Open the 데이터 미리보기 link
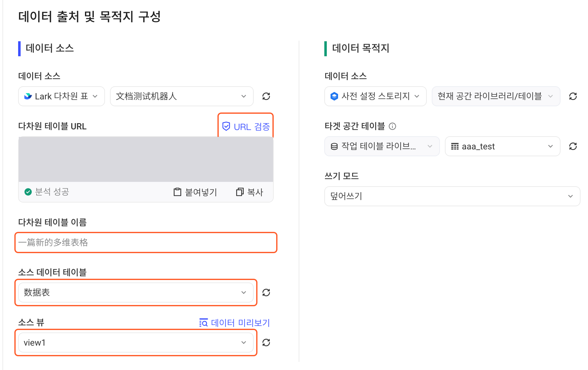The width and height of the screenshot is (588, 370). point(234,322)
